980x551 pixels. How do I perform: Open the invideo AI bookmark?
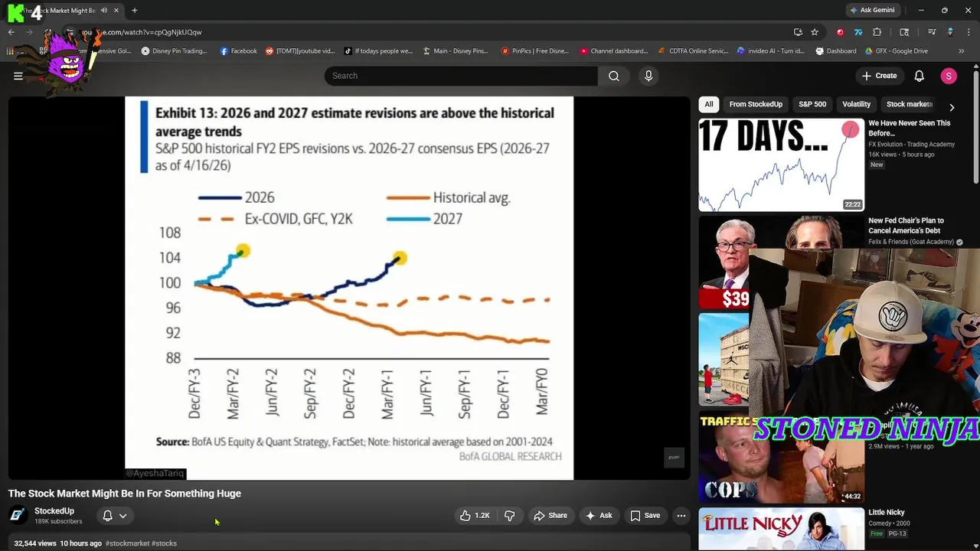click(770, 51)
